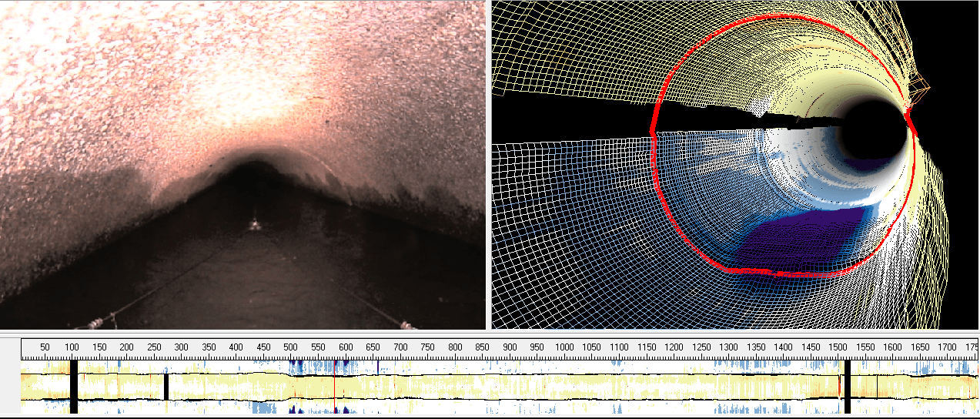The width and height of the screenshot is (980, 419).
Task: Click ruler label "500"
Action: (x=290, y=348)
